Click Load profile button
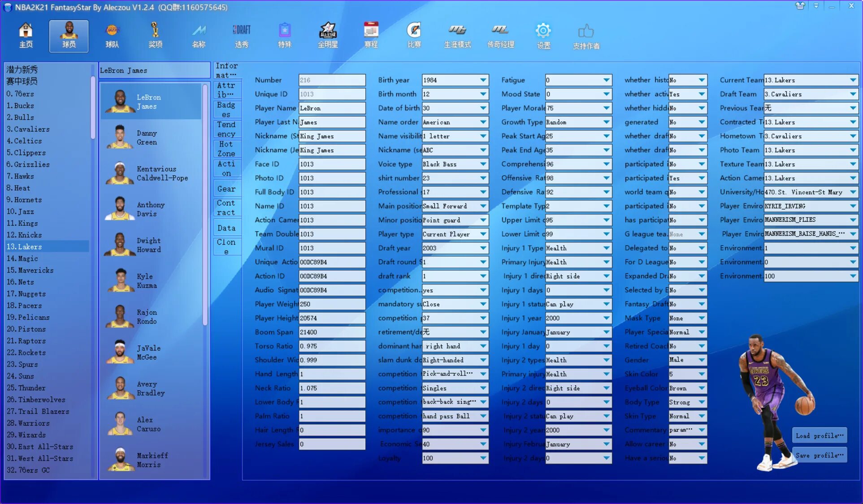 click(x=820, y=435)
